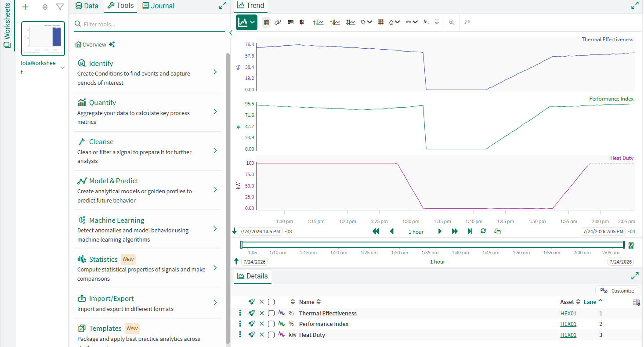
Task: Click the Filter tools search field
Action: pyautogui.click(x=149, y=24)
